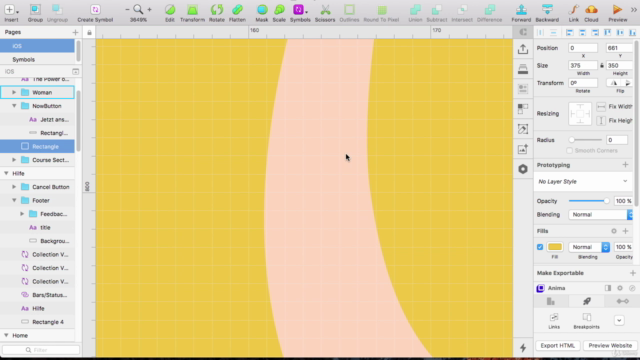The height and width of the screenshot is (360, 640).
Task: Add a Prototyping link
Action: point(625,165)
